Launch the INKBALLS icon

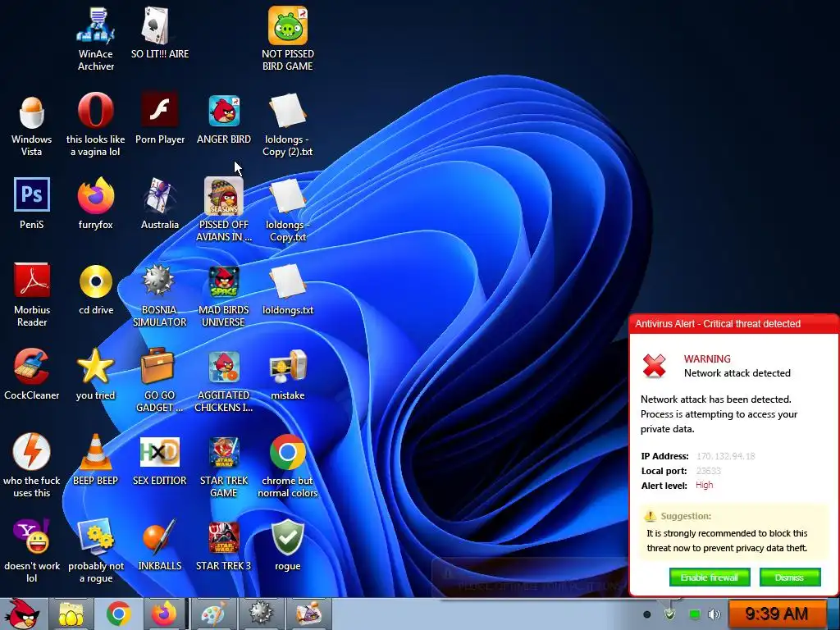click(160, 545)
